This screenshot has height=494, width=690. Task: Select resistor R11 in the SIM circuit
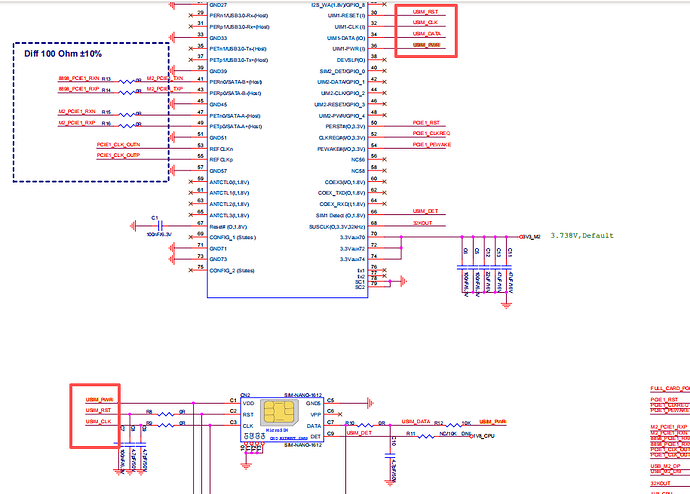[419, 435]
